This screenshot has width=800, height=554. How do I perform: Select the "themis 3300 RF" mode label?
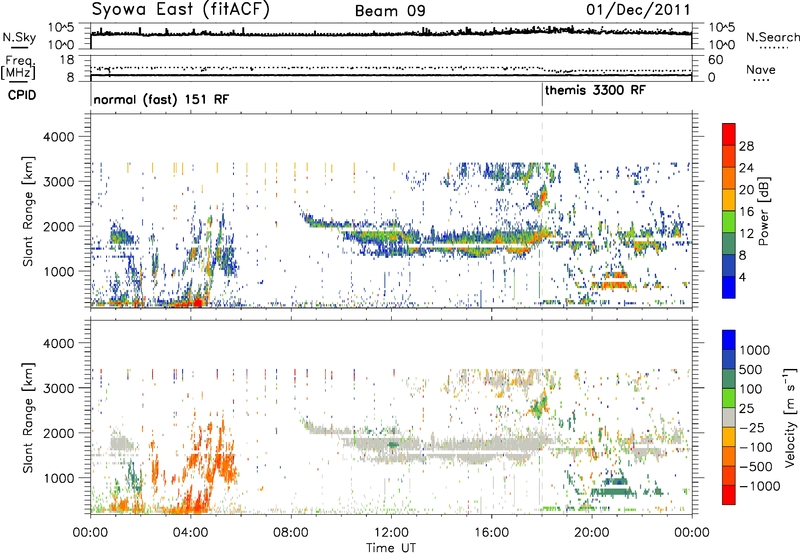point(595,91)
